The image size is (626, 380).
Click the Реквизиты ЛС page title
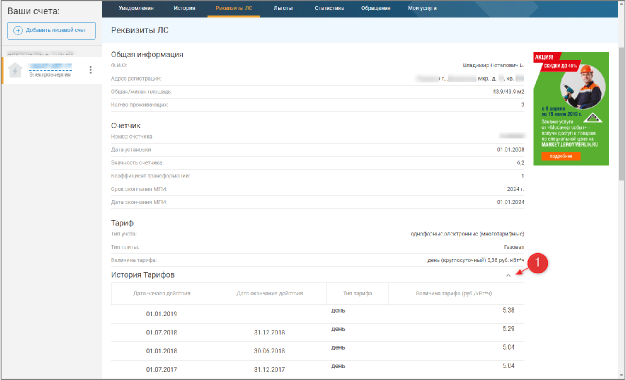140,30
